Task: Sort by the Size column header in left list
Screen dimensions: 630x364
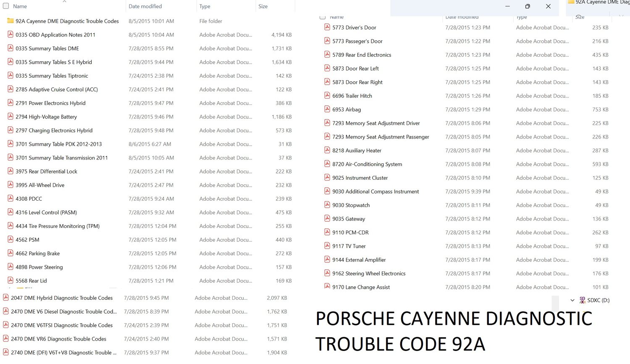Action: pos(263,6)
